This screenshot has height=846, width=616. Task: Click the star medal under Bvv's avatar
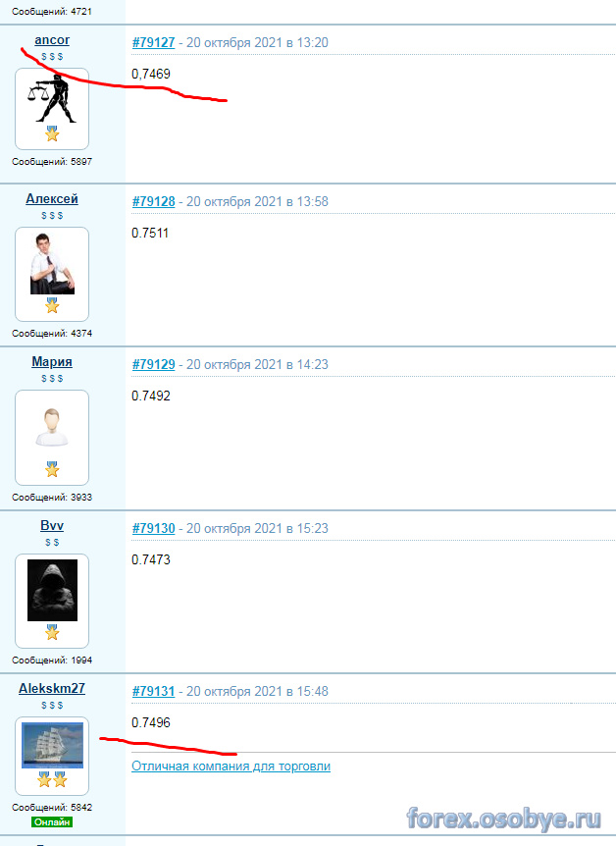point(52,632)
